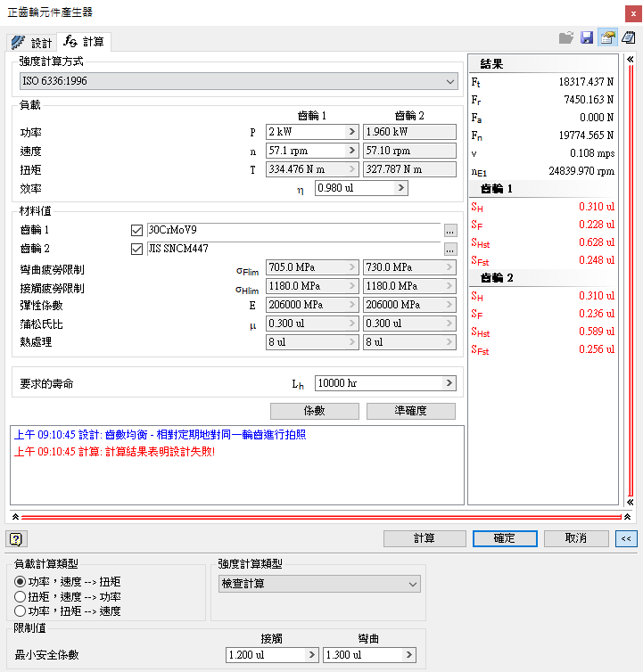
Task: Open the 強度計算方式 ISO 6336:1996 dropdown
Action: 238,82
